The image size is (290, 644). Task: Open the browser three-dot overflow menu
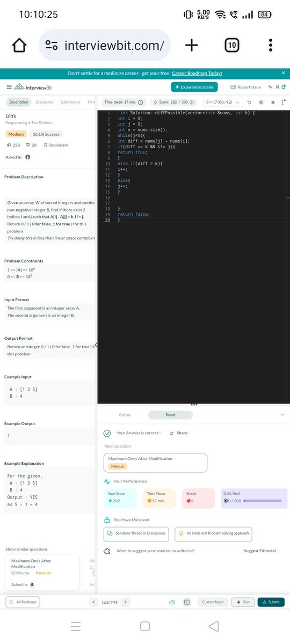click(x=271, y=46)
